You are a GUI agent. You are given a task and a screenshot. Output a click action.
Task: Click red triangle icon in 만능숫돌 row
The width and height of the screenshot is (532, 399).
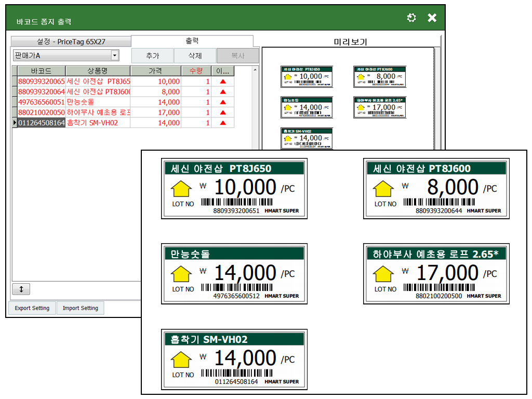(223, 102)
